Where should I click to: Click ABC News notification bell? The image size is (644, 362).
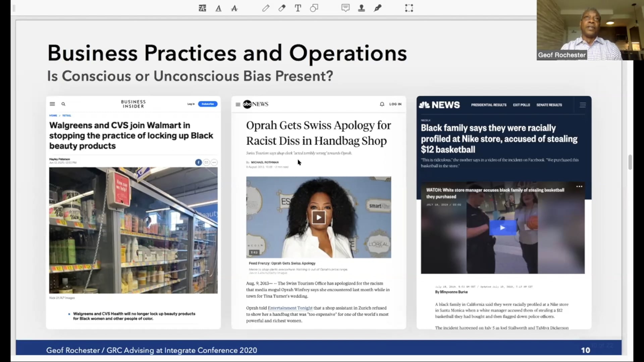point(382,104)
